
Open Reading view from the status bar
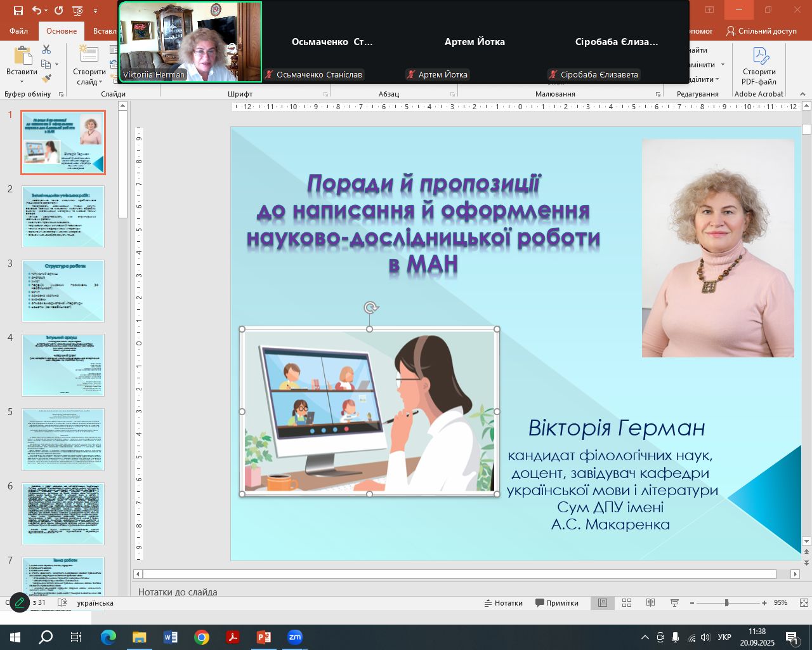coord(650,603)
